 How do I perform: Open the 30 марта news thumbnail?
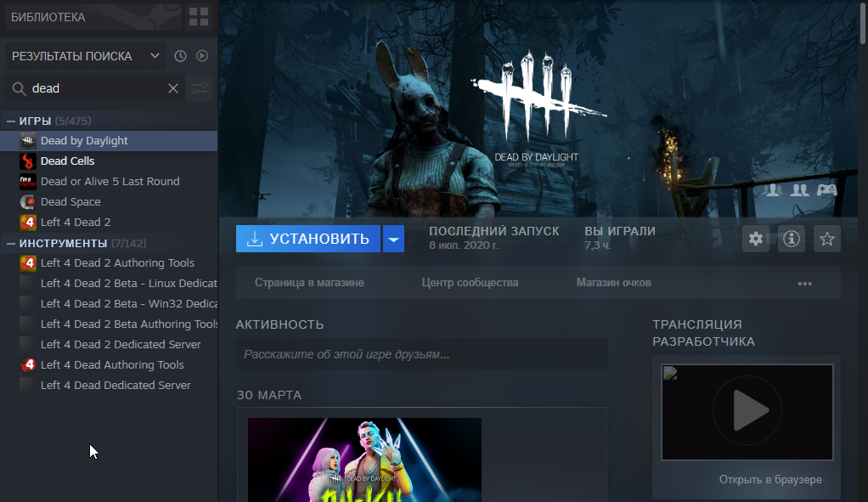(x=365, y=460)
